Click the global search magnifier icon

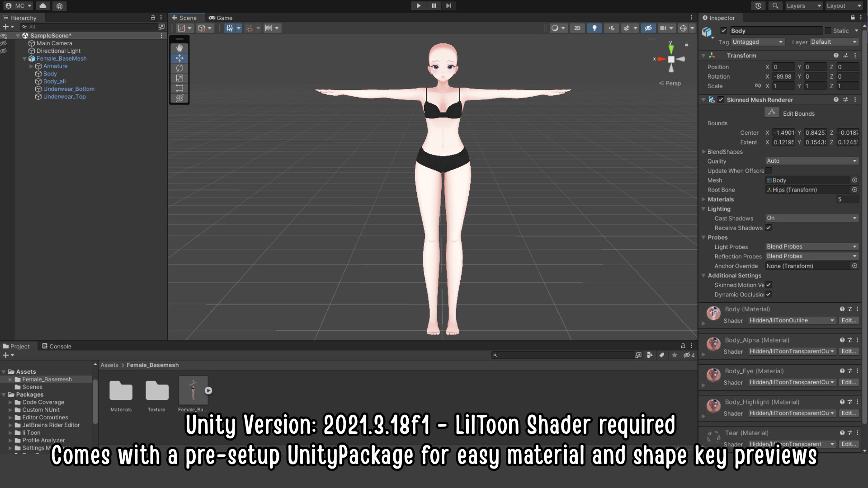775,6
